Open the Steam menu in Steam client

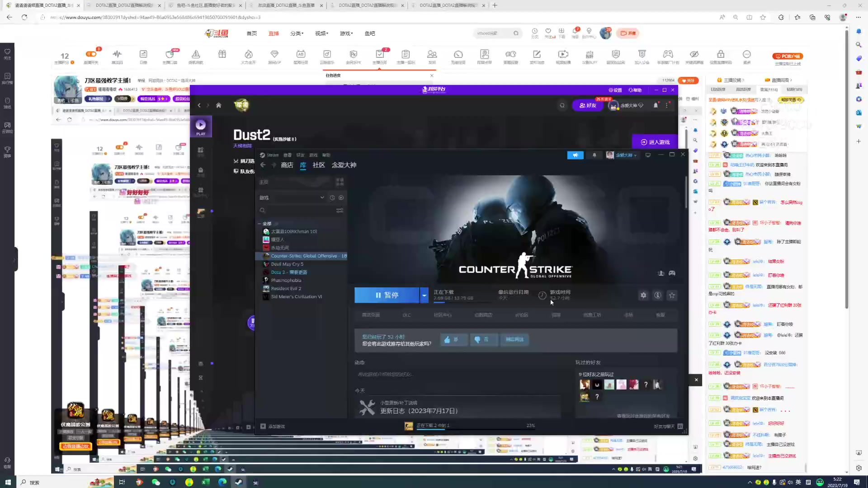coord(273,155)
